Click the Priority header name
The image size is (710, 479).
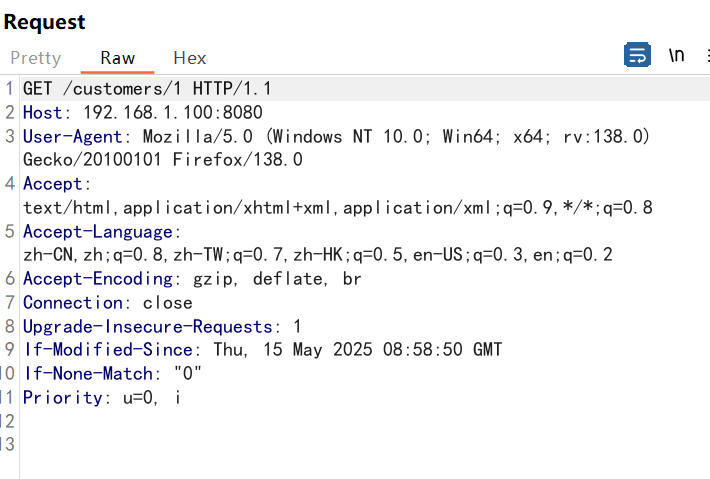(63, 398)
